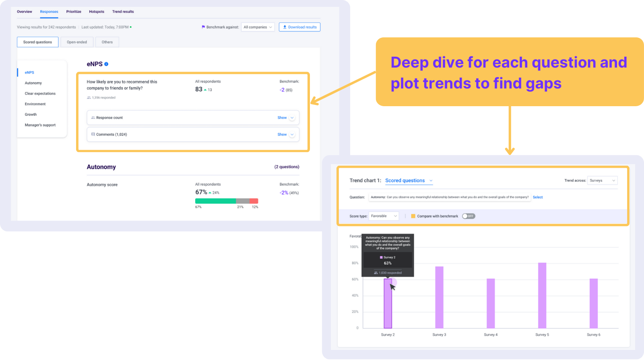Click the people icon beside Response count
The height and width of the screenshot is (362, 644).
tap(93, 117)
